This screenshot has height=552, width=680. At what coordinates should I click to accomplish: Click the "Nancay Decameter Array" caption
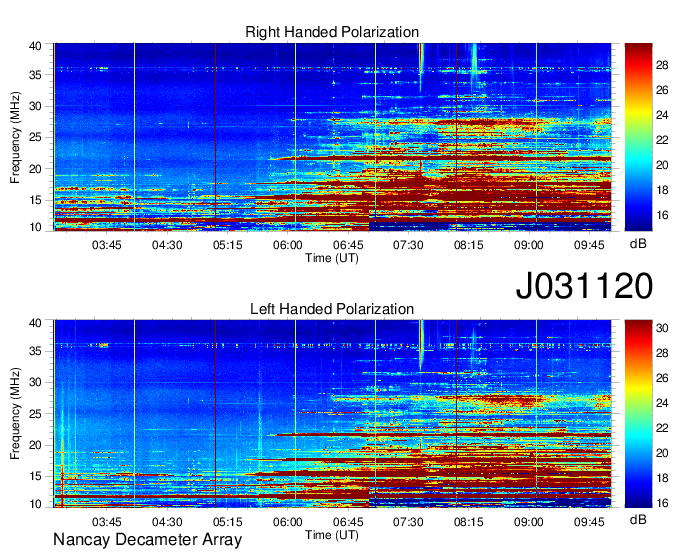click(147, 540)
